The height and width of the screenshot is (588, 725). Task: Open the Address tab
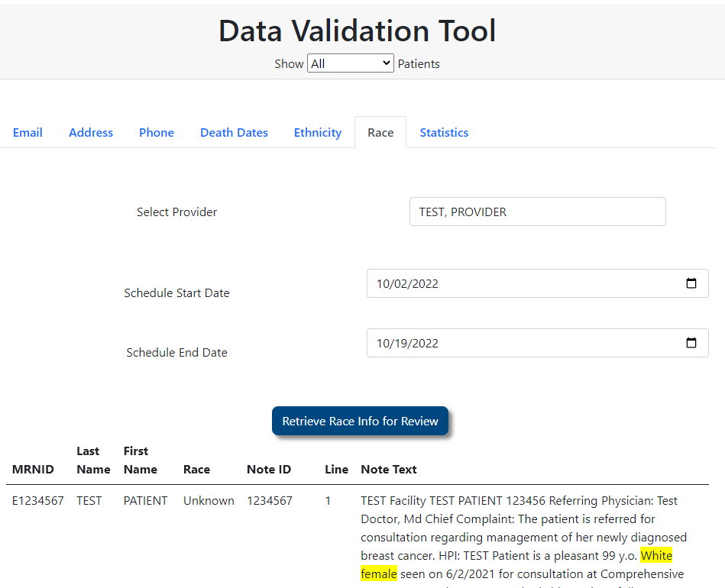click(91, 132)
